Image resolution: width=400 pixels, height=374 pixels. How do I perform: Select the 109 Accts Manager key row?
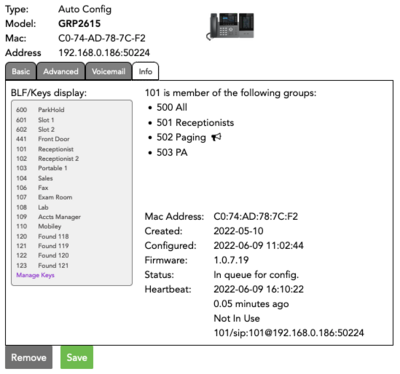click(x=48, y=217)
